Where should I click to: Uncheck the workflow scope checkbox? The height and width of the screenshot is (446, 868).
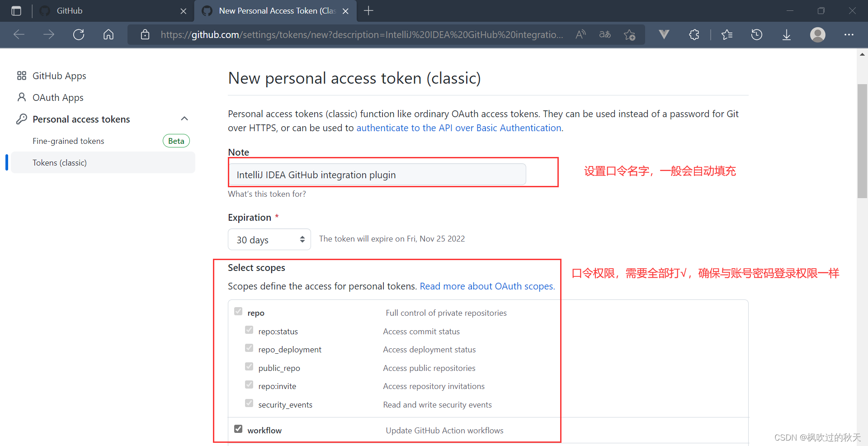[x=238, y=429]
